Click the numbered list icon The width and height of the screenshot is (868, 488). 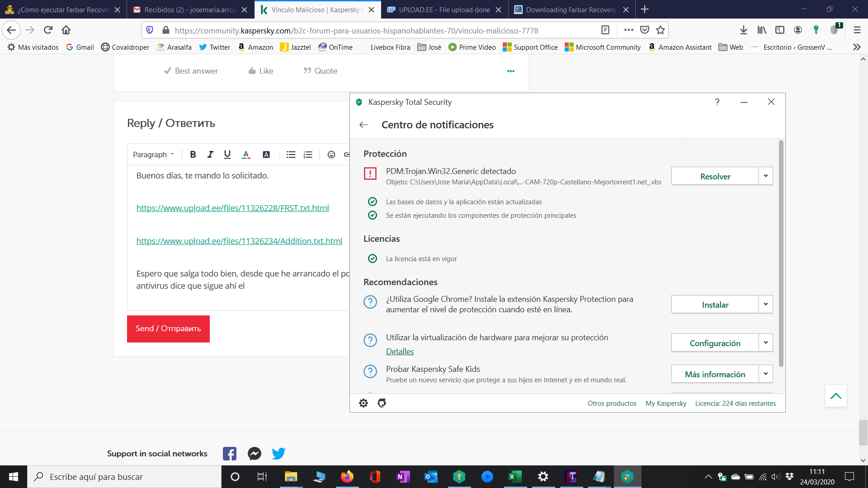coord(308,155)
